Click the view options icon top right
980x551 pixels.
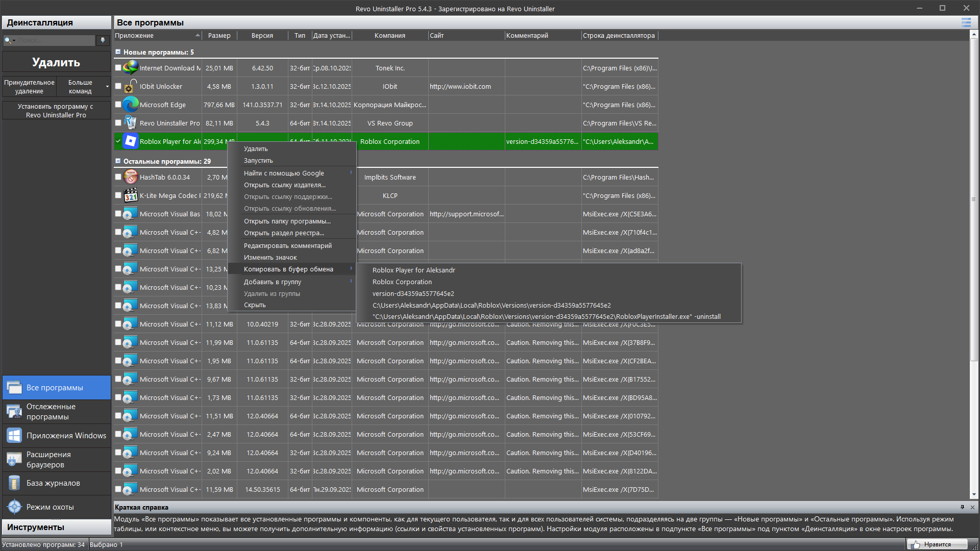[966, 22]
